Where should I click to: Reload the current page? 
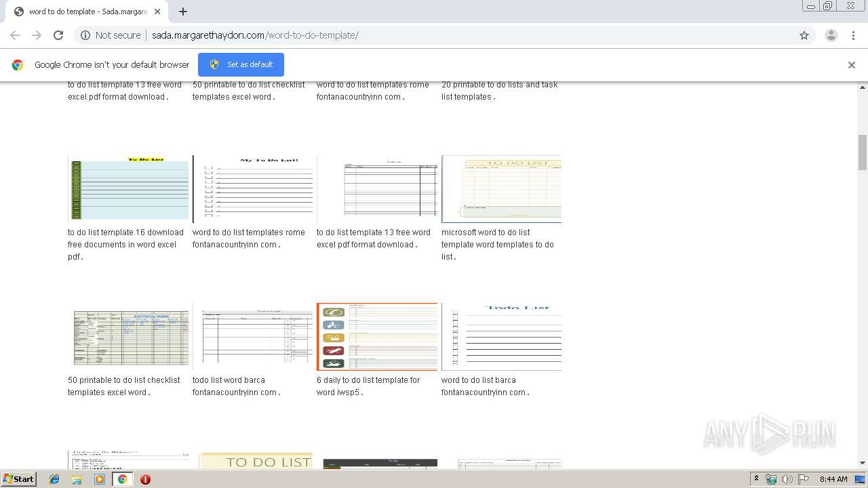58,35
